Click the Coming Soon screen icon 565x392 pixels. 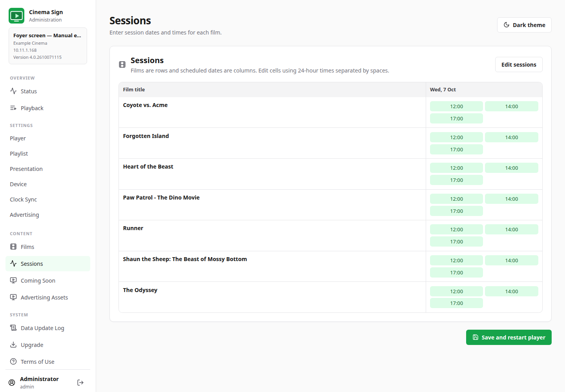13,280
